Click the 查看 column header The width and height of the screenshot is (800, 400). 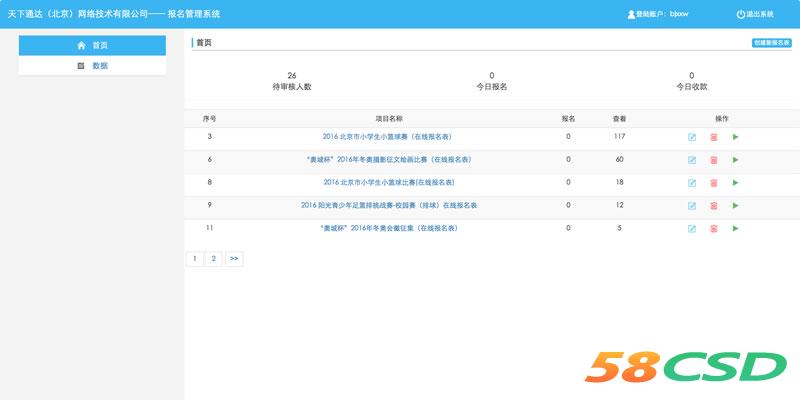point(619,119)
